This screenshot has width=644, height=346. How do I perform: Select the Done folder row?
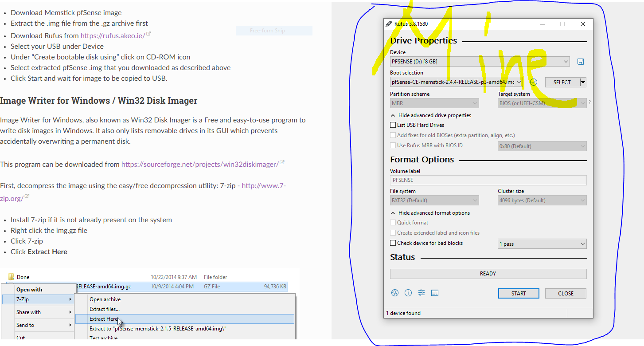coord(146,277)
